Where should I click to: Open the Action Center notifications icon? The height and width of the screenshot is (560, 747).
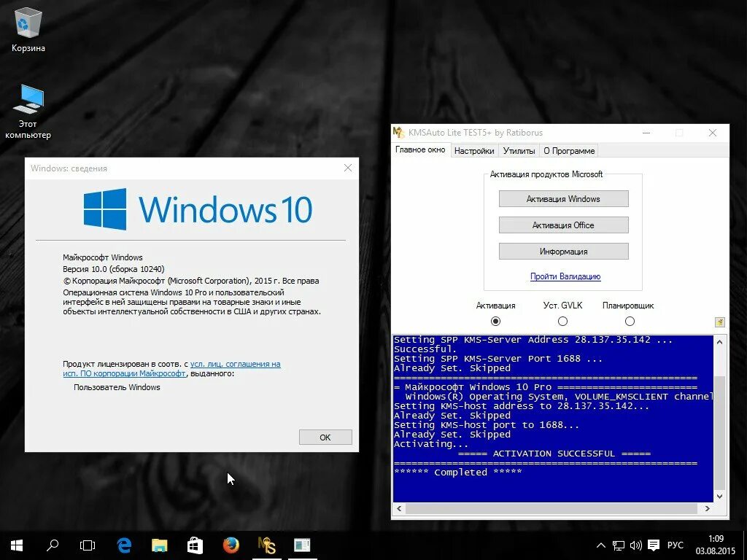point(654,545)
